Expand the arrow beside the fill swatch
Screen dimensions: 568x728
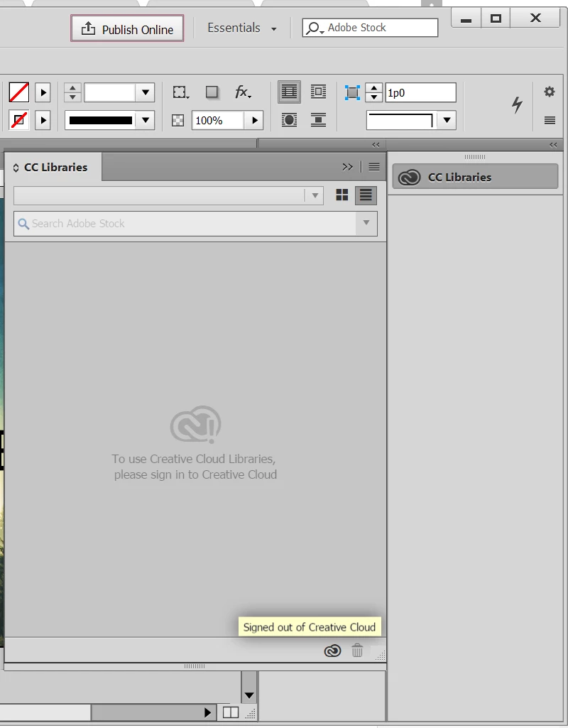click(43, 92)
